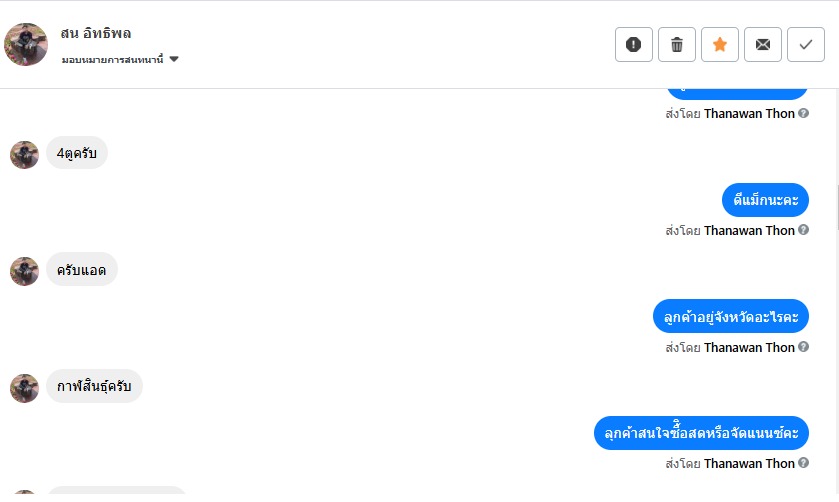Click the spam report exclamation icon
Screen dimensions: 839x502
(x=634, y=44)
